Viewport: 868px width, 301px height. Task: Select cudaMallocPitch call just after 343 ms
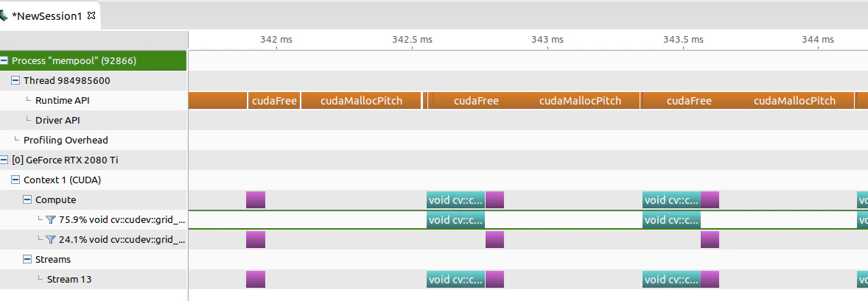pos(580,101)
